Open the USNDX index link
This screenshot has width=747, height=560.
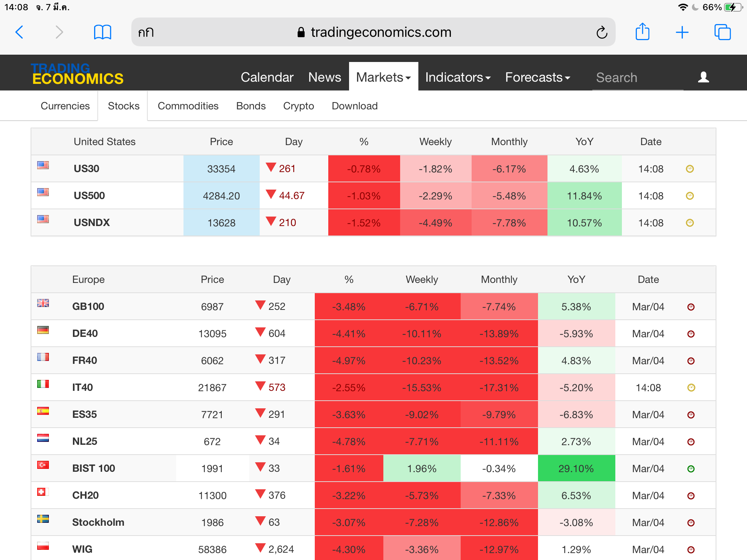pyautogui.click(x=92, y=222)
